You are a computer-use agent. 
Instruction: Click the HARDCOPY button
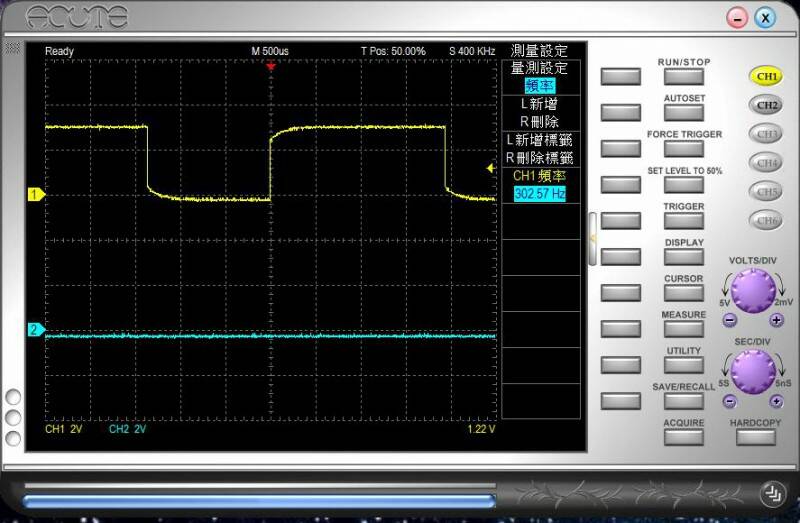tap(756, 437)
